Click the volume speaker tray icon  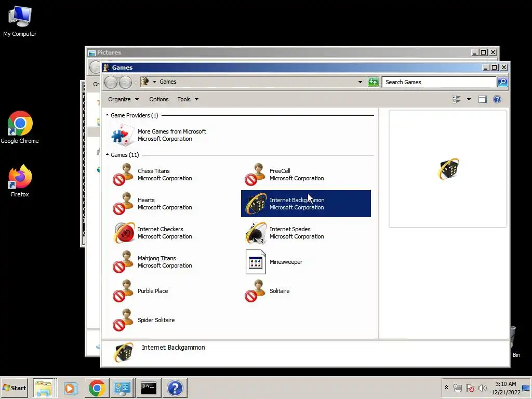pyautogui.click(x=482, y=388)
